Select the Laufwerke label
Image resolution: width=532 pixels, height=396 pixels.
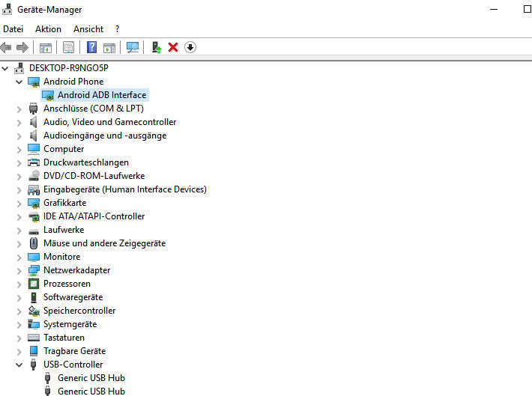point(64,230)
